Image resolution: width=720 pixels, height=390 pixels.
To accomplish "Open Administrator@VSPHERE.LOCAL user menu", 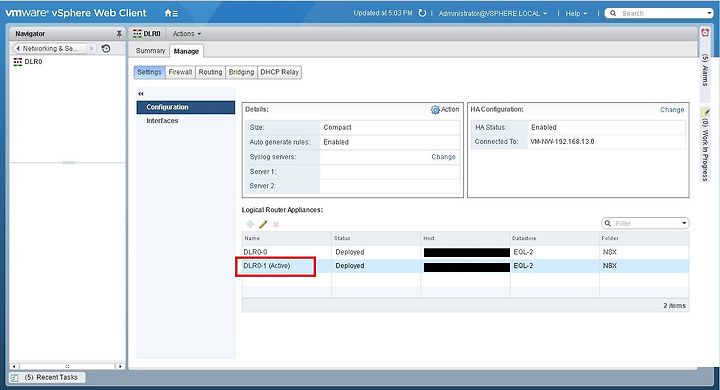I will [x=493, y=13].
